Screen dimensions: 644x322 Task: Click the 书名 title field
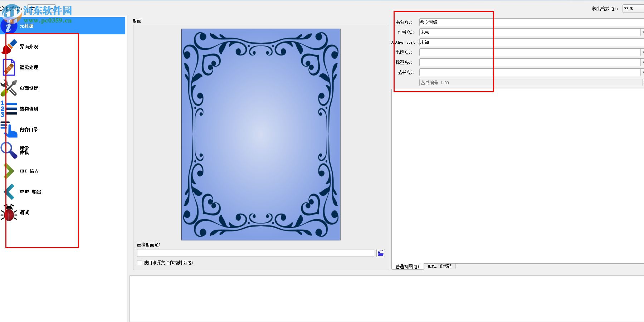532,22
